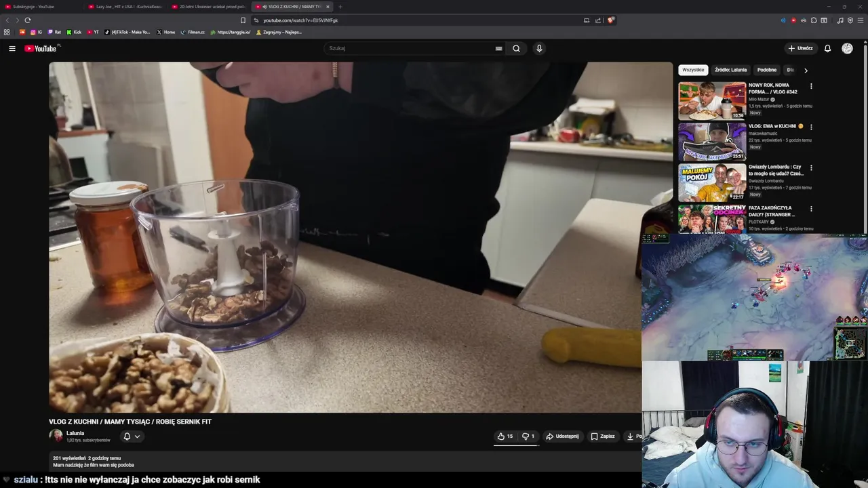Select the Źródło: Lalunia filter chip

click(x=730, y=70)
